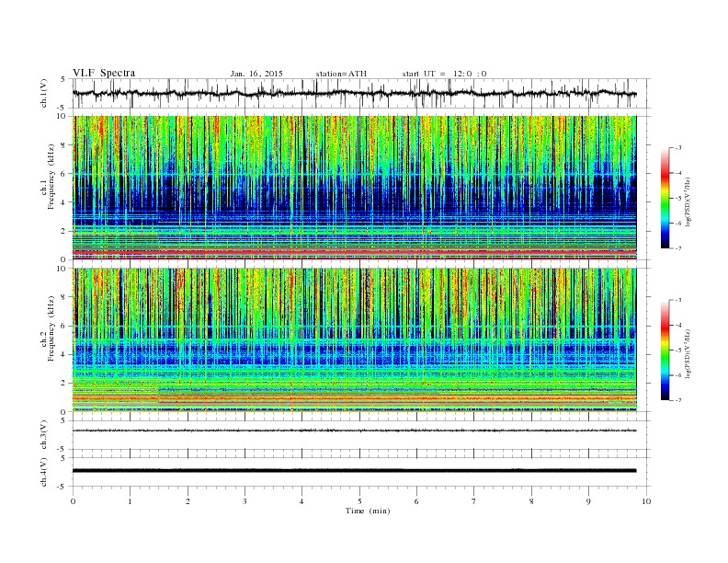Click the time axis tick label "10"
Viewport: 728px width, 563px height.
point(646,501)
